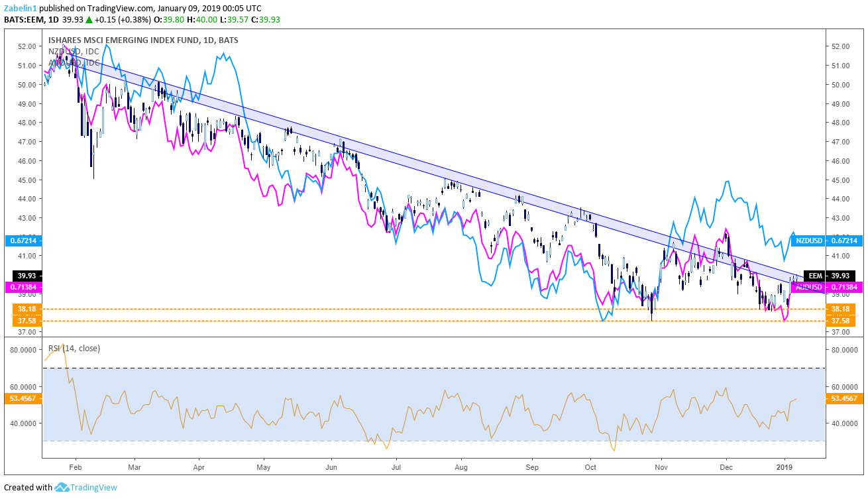Click the Oct label on the time axis
The width and height of the screenshot is (868, 499).
592,466
